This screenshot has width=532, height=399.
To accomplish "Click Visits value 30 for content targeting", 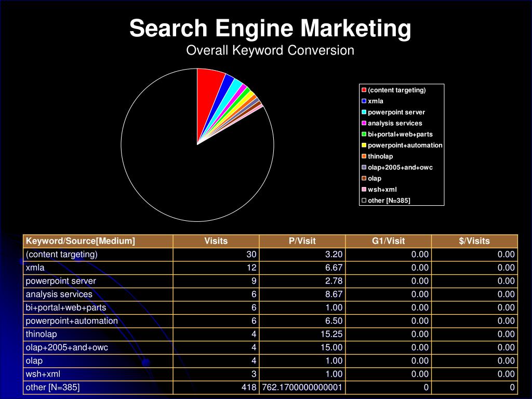I will pos(251,255).
